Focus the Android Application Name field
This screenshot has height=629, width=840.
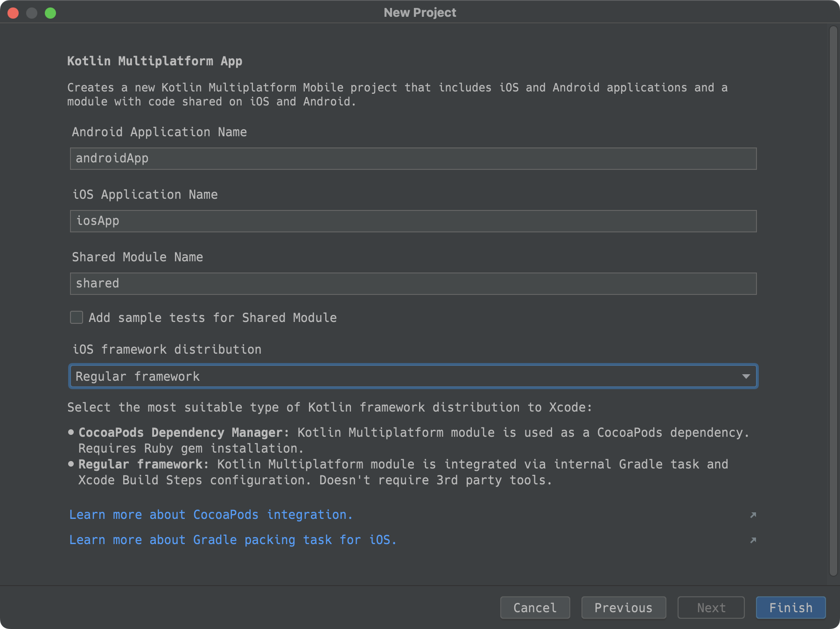coord(413,159)
